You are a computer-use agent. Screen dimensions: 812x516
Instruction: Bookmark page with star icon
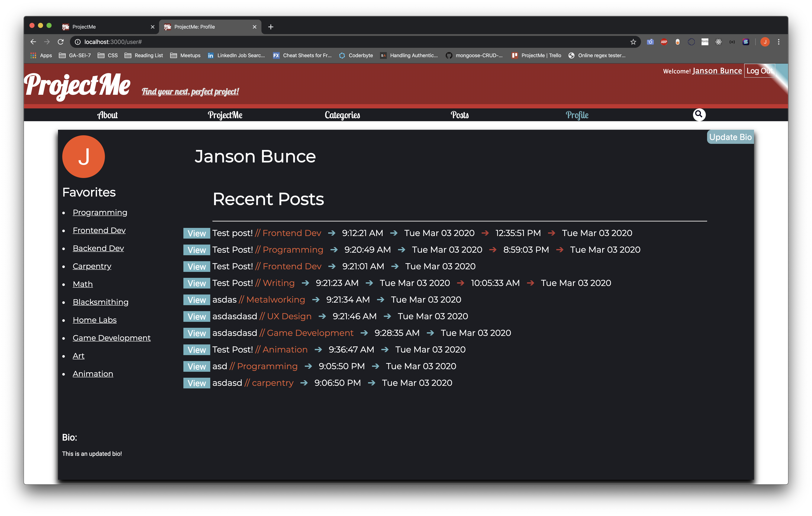point(633,42)
